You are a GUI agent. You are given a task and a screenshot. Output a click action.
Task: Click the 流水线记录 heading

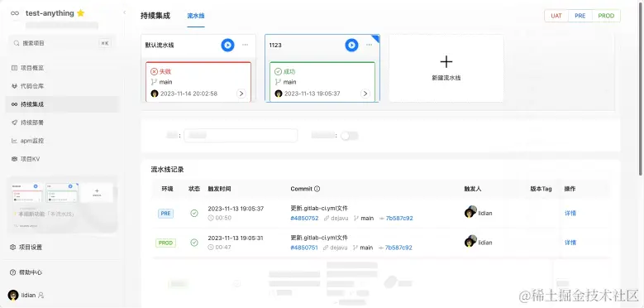[x=167, y=170]
